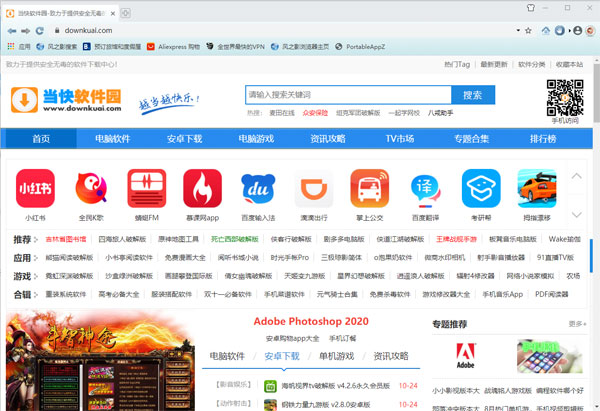Open the 重装系统软件 collection link
The width and height of the screenshot is (600, 411).
[x=66, y=294]
